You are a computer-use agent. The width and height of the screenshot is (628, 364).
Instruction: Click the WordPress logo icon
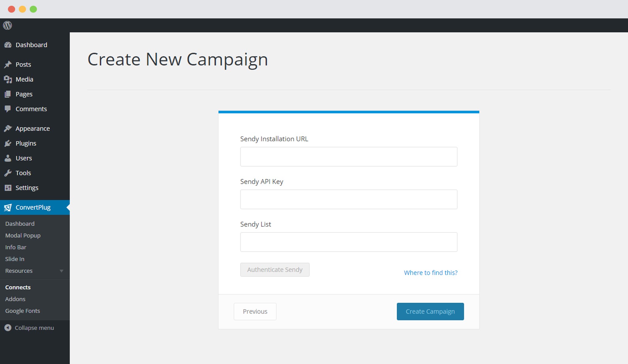pyautogui.click(x=7, y=25)
